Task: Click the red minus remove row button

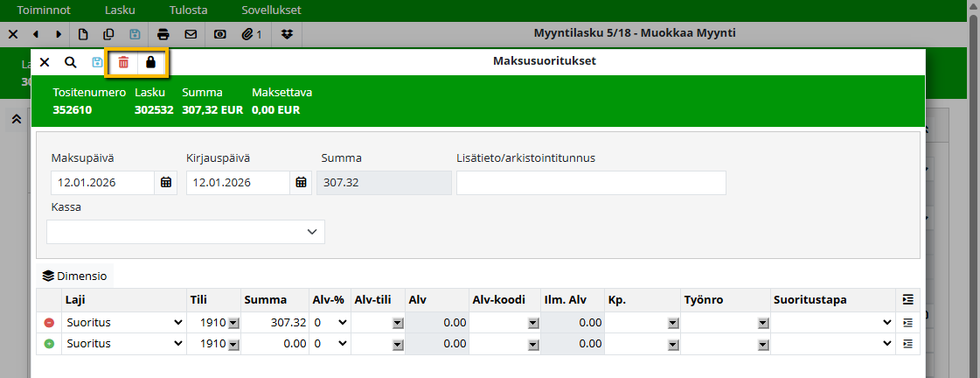Action: tap(49, 323)
